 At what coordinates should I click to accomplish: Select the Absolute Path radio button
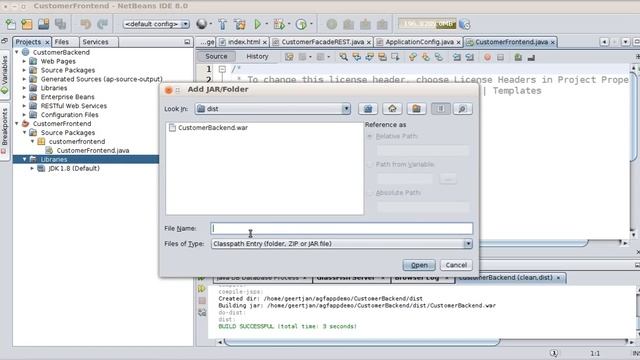coord(370,193)
